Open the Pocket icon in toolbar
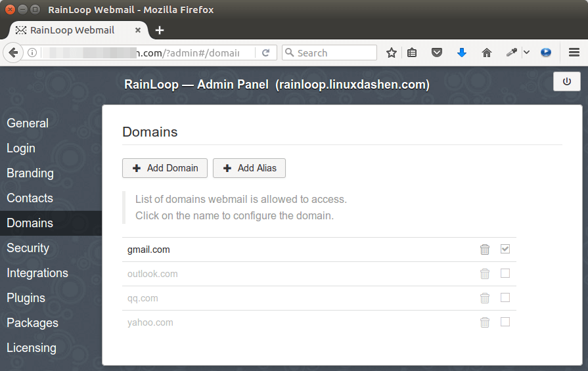The height and width of the screenshot is (371, 588). (x=437, y=53)
